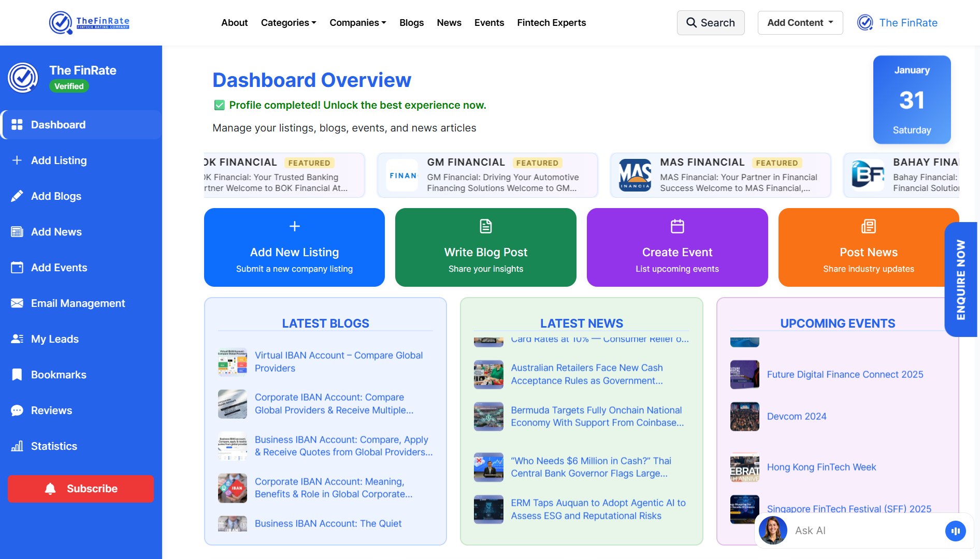The width and height of the screenshot is (980, 559).
Task: Open the Devcom 2024 event link
Action: [796, 417]
